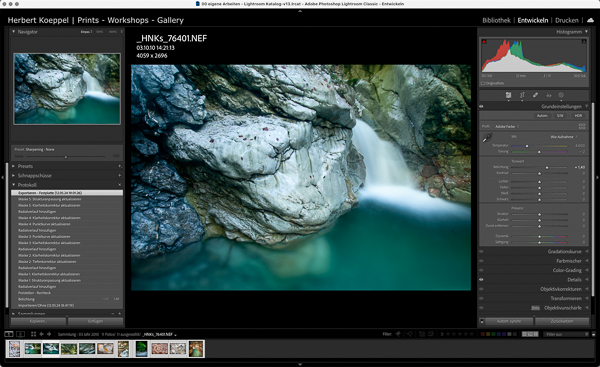
Task: Toggle Color-Grading panel eye icon
Action: pos(481,270)
